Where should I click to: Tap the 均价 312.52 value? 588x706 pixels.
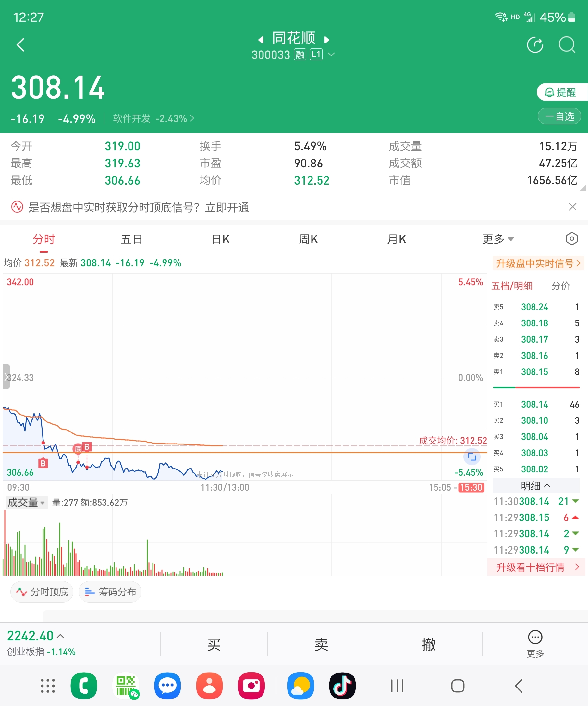(312, 180)
